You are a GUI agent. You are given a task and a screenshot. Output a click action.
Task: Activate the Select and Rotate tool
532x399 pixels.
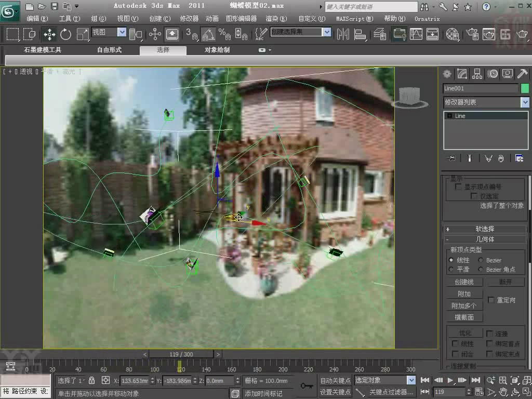click(65, 34)
